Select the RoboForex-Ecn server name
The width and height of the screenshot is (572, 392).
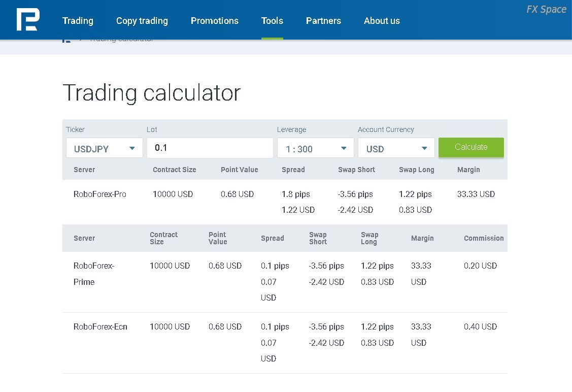[x=100, y=326]
